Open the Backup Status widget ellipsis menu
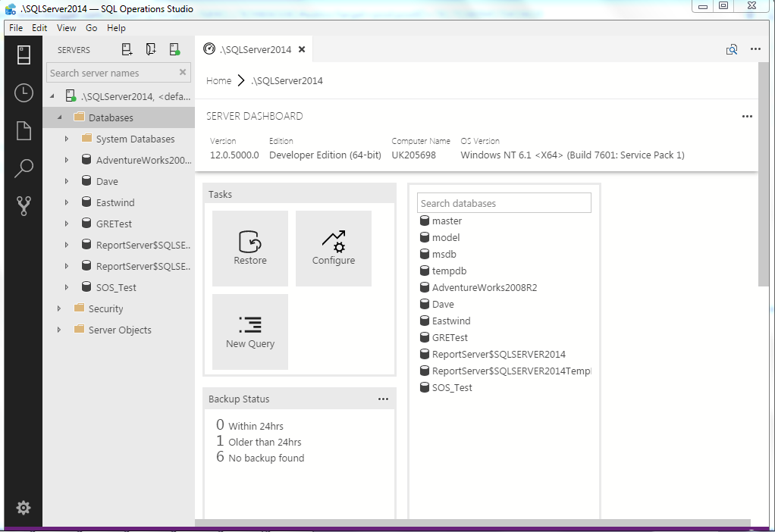This screenshot has width=775, height=532. point(383,399)
